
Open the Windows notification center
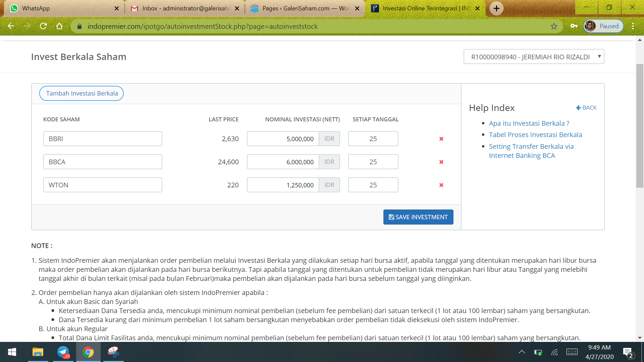click(628, 353)
